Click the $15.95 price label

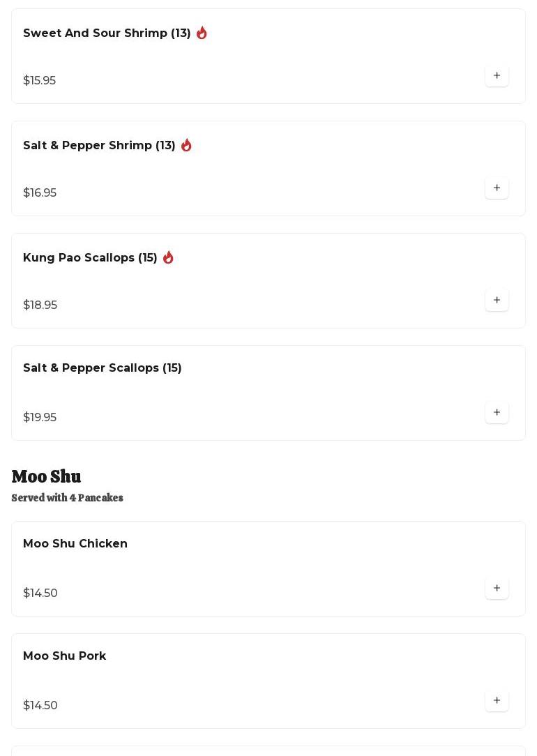click(40, 80)
